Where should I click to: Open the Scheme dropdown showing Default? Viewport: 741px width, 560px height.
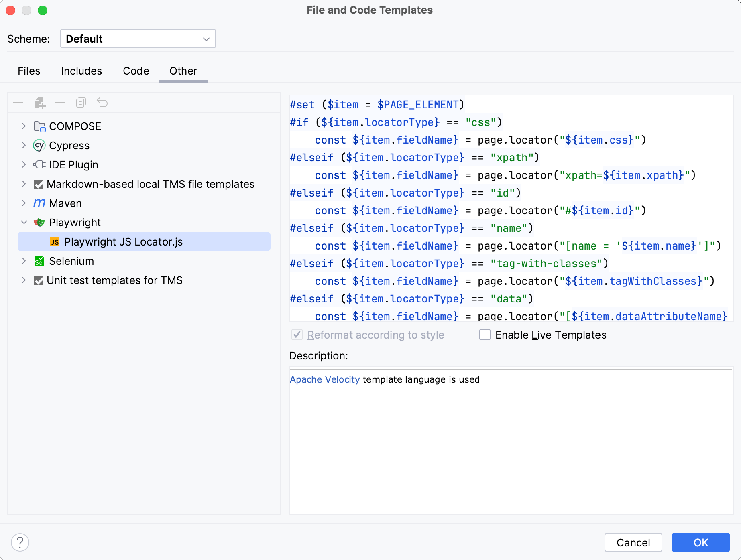click(138, 39)
